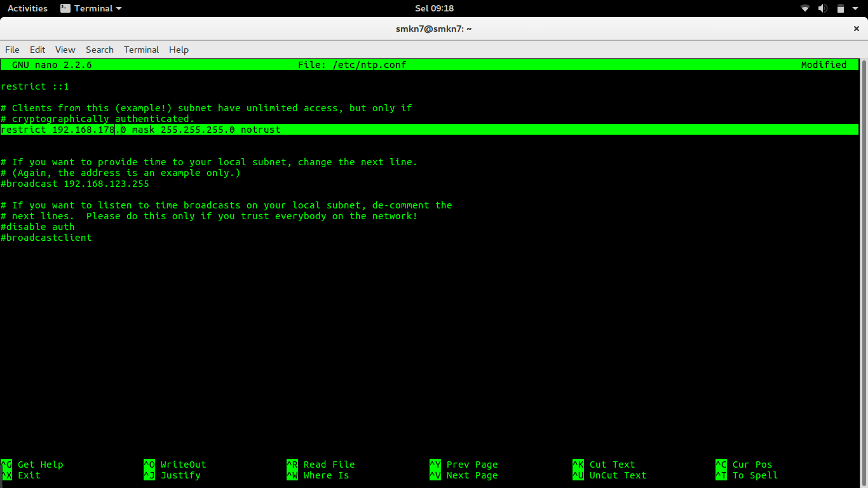This screenshot has height=488, width=868.
Task: Open the Activities overview
Action: (x=27, y=8)
